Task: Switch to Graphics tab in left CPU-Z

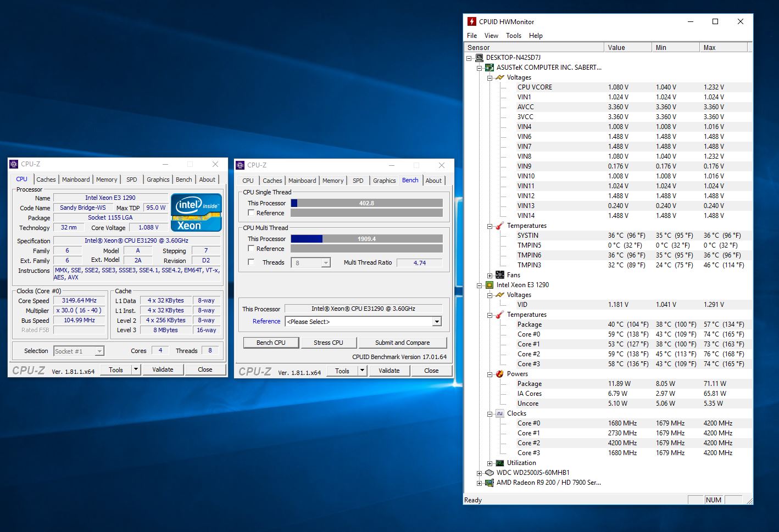Action: [x=158, y=180]
